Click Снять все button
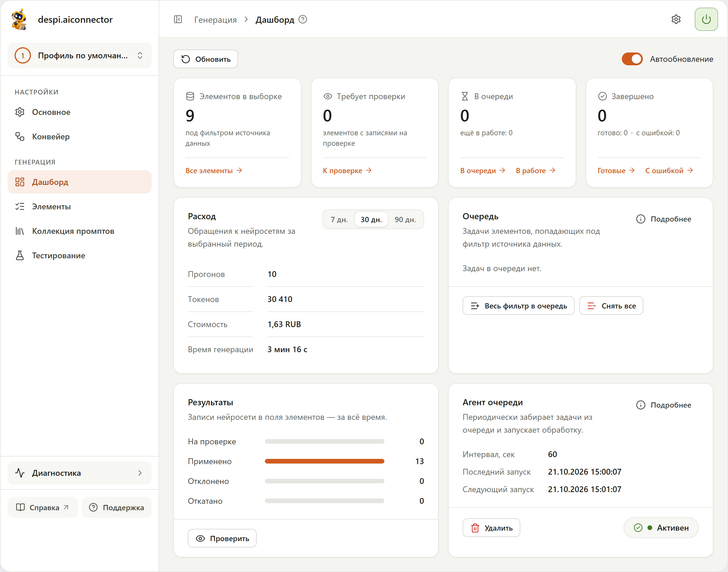This screenshot has width=728, height=572. point(611,306)
